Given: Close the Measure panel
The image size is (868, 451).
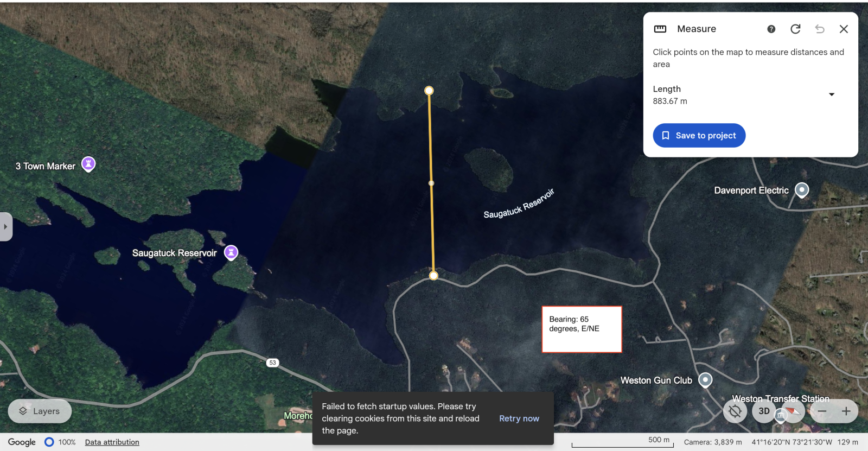Looking at the screenshot, I should [x=844, y=29].
